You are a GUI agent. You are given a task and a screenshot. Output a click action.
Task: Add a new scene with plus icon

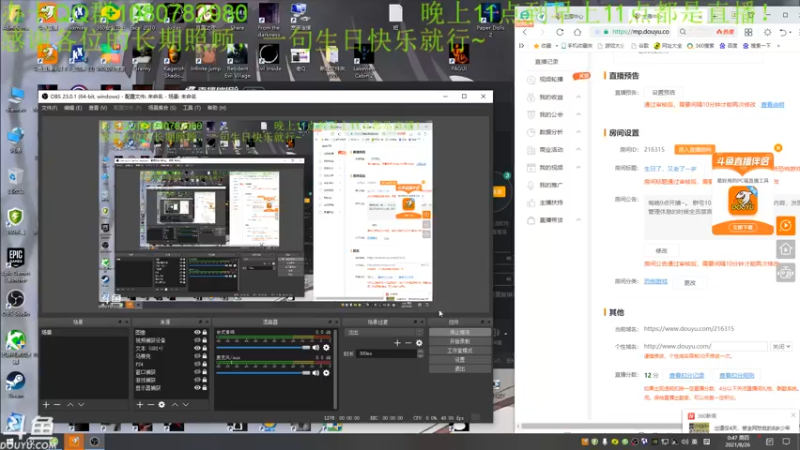[46, 405]
